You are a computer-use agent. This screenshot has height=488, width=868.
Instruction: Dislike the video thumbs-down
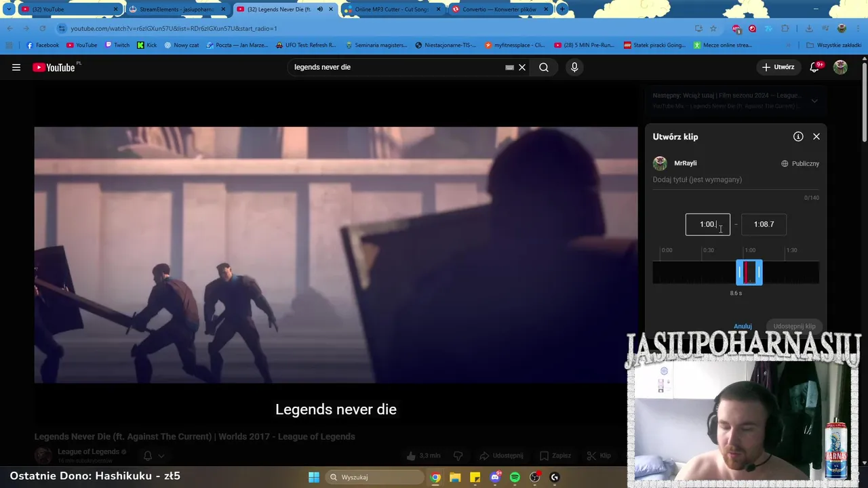[x=458, y=455]
